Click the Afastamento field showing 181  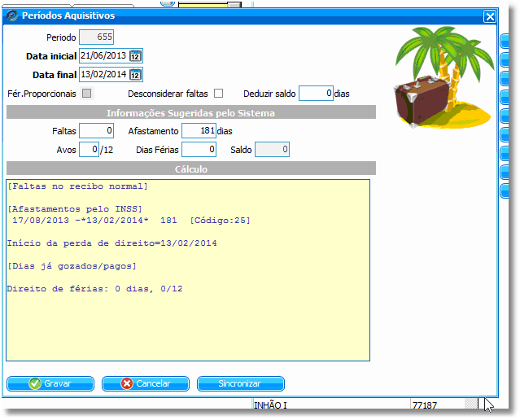pyautogui.click(x=199, y=131)
